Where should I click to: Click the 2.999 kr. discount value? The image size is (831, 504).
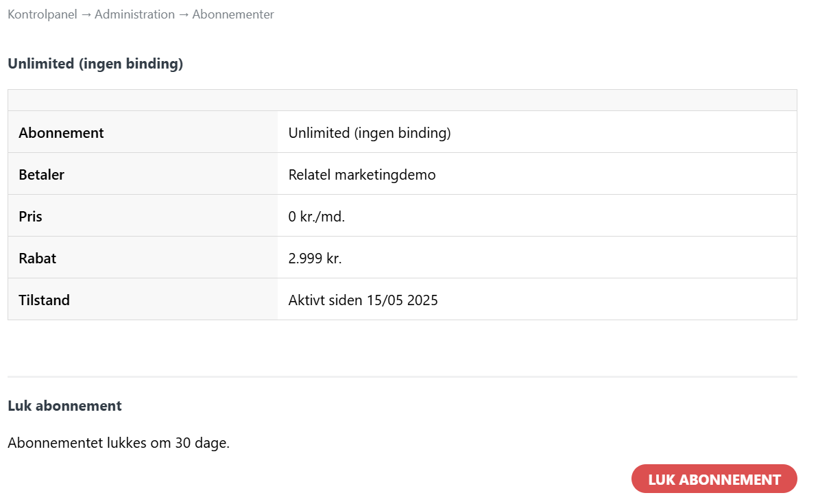315,259
